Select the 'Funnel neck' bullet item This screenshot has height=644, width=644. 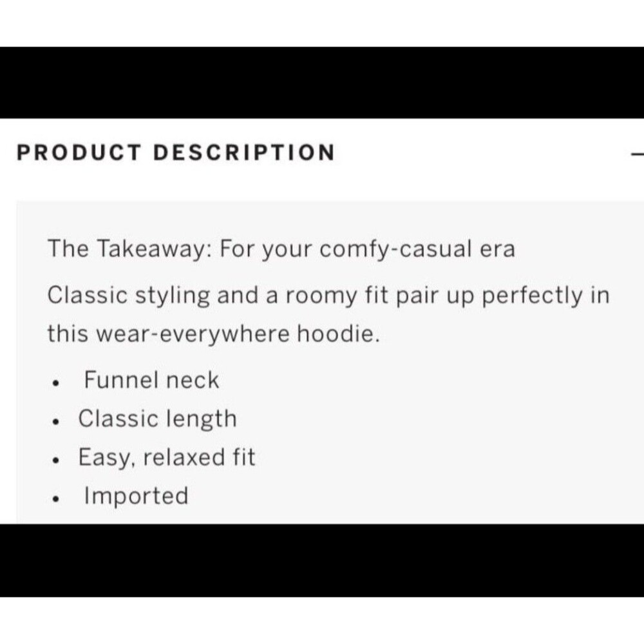click(151, 380)
